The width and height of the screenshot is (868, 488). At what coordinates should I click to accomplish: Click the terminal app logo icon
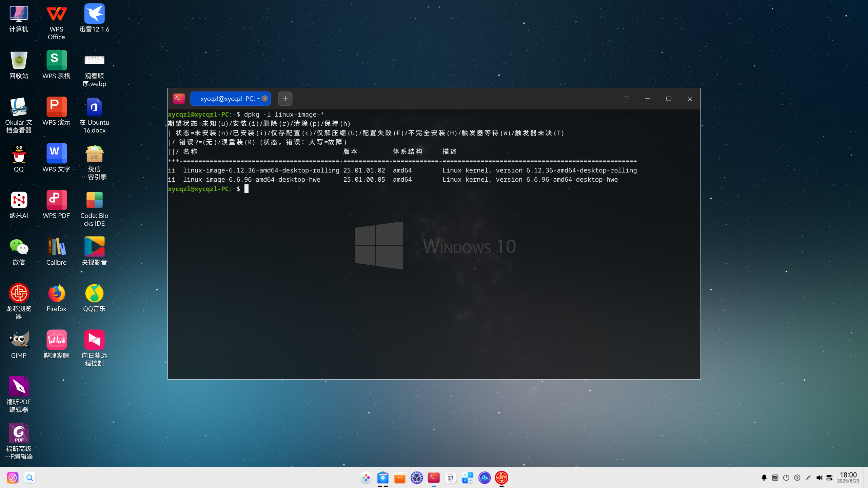(179, 98)
